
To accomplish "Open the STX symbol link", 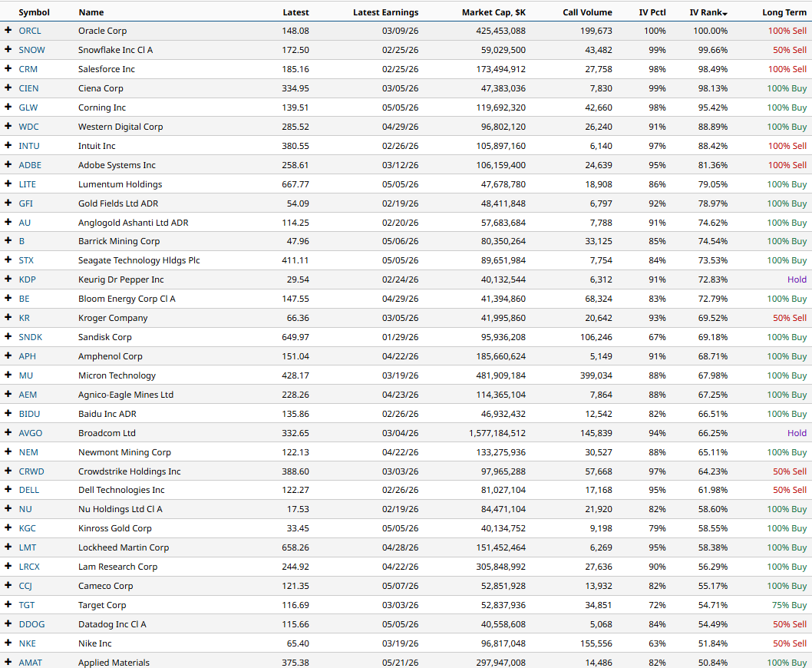I will click(x=26, y=260).
